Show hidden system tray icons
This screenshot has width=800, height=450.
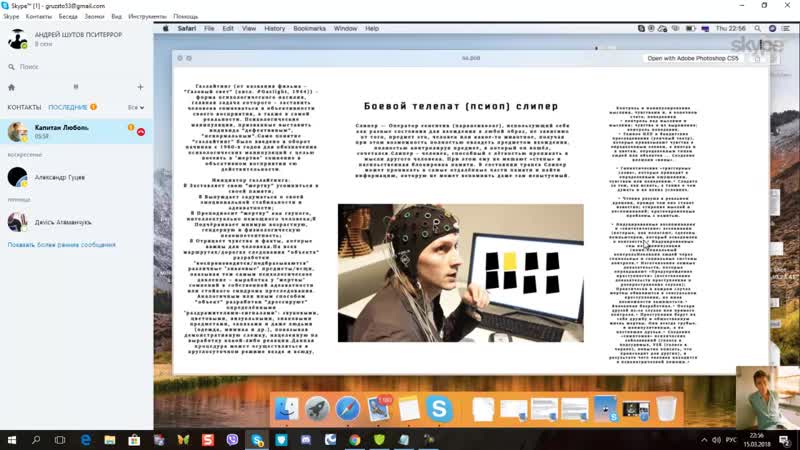tap(704, 440)
